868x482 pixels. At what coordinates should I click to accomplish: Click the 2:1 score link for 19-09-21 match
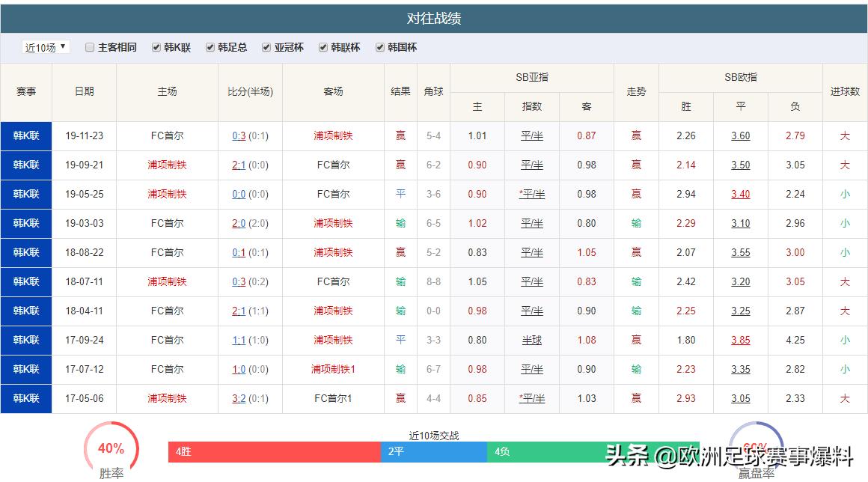click(x=239, y=165)
